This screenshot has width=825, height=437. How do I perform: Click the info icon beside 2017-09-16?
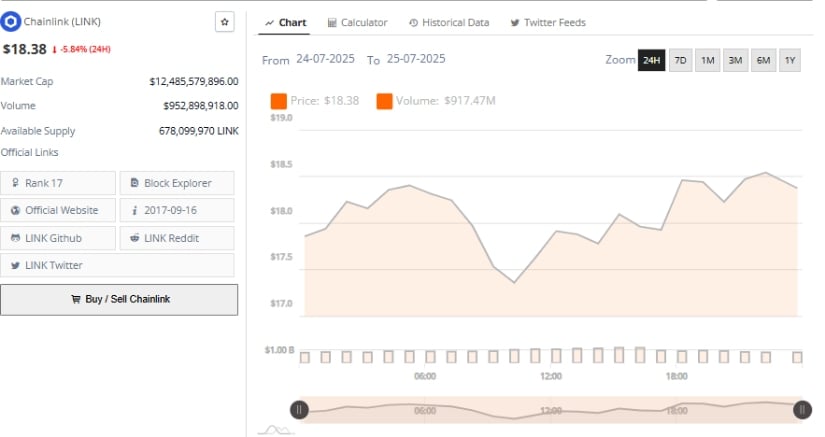[x=134, y=210]
